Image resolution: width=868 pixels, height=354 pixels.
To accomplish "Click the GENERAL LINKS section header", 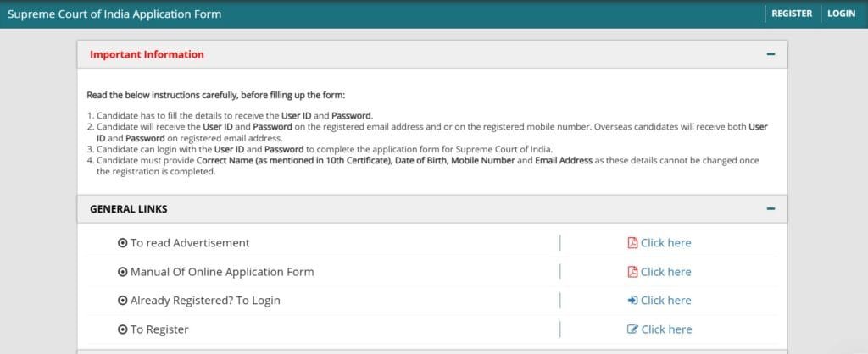I will click(129, 208).
